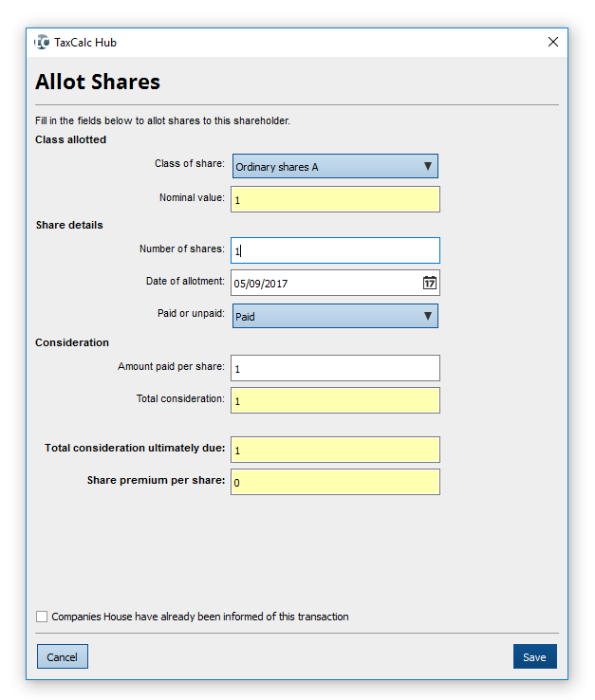Select Total consideration ultimately due field
The height and width of the screenshot is (700, 595).
[335, 450]
